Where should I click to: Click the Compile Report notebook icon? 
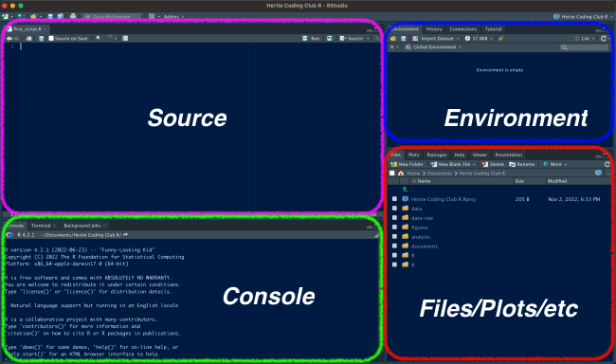click(x=125, y=39)
